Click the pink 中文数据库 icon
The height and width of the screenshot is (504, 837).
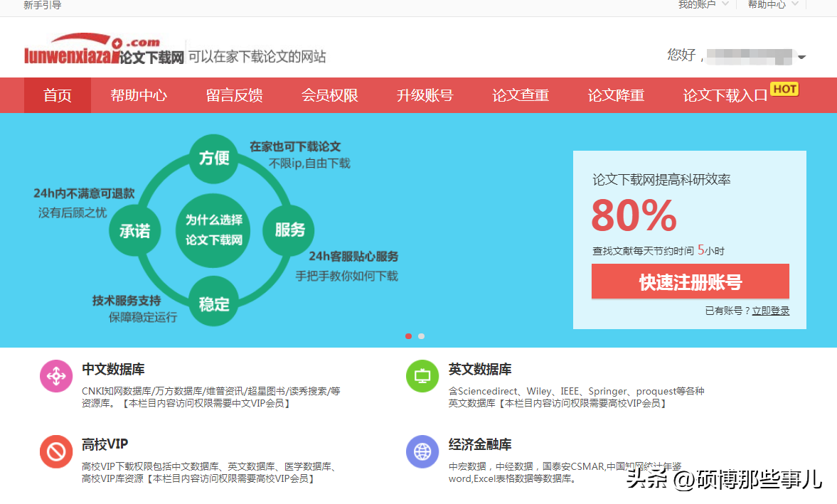pyautogui.click(x=57, y=377)
